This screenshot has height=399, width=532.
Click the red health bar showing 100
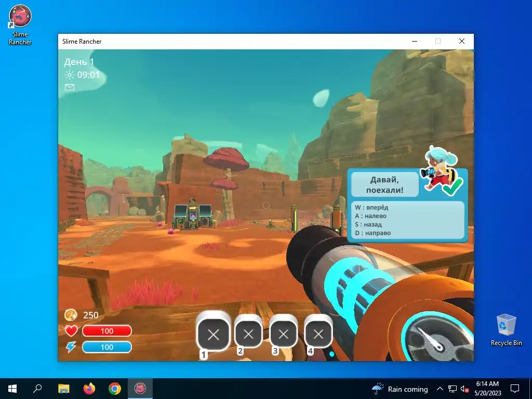pos(107,331)
